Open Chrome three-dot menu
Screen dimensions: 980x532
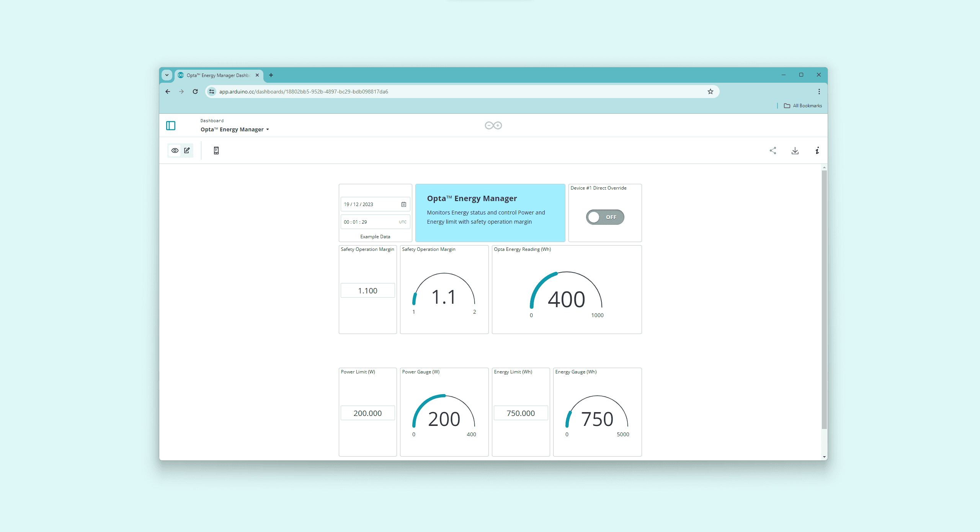tap(819, 92)
